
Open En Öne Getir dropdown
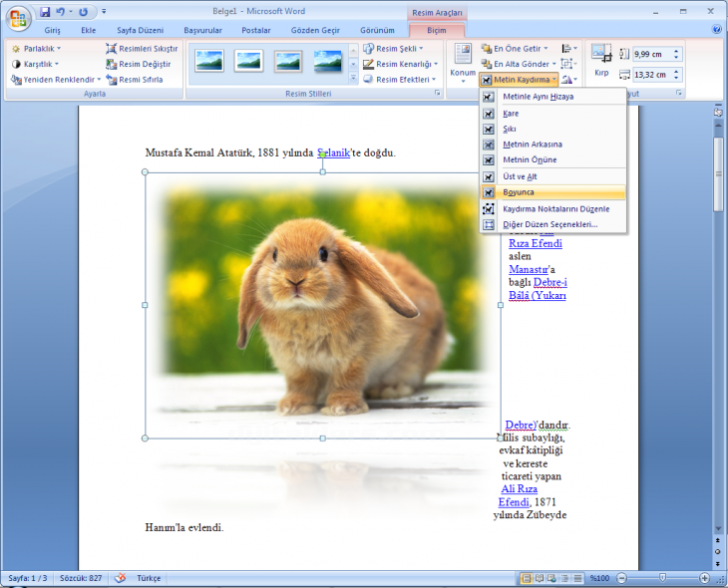(515, 48)
